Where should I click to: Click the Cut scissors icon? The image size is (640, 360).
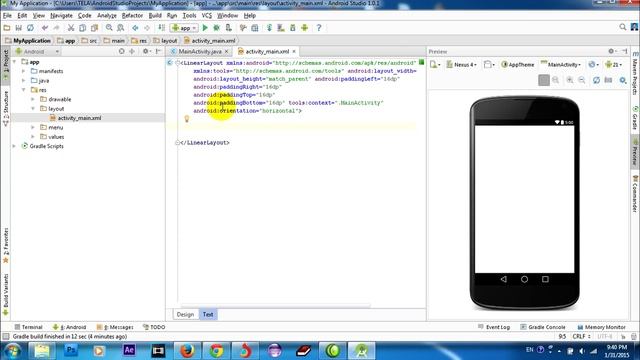(71, 28)
